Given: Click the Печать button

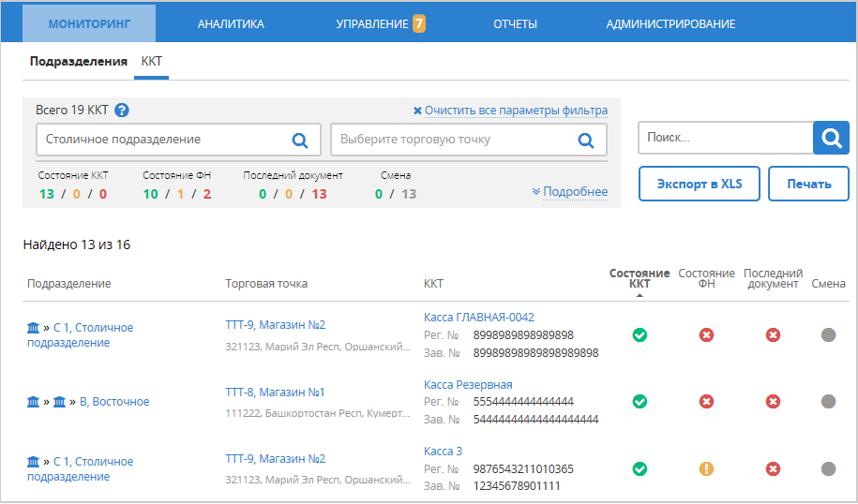Looking at the screenshot, I should click(808, 184).
